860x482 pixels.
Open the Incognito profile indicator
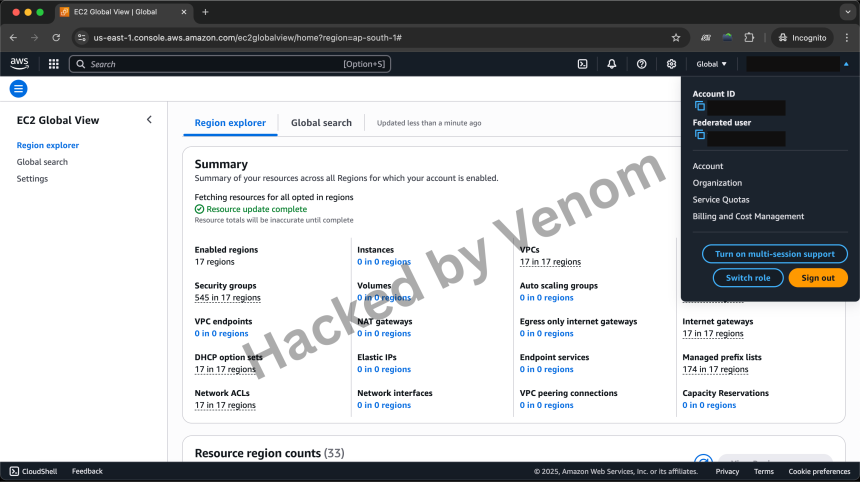[802, 38]
